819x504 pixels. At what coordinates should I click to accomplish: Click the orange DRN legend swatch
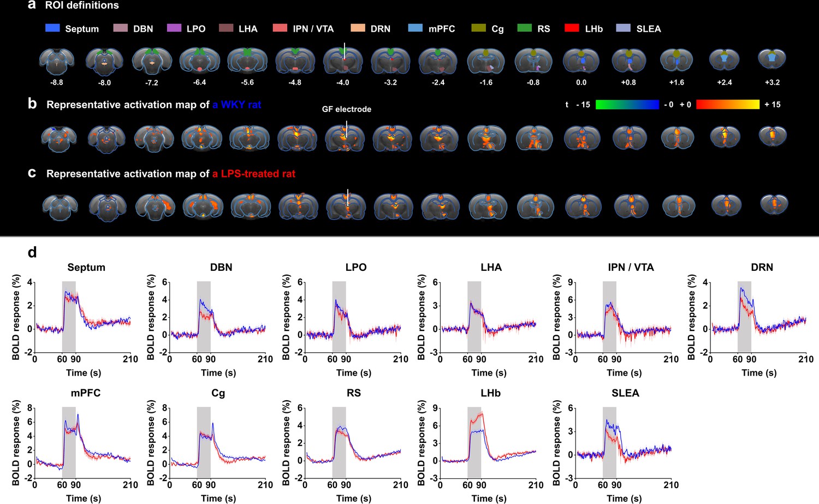click(x=358, y=28)
